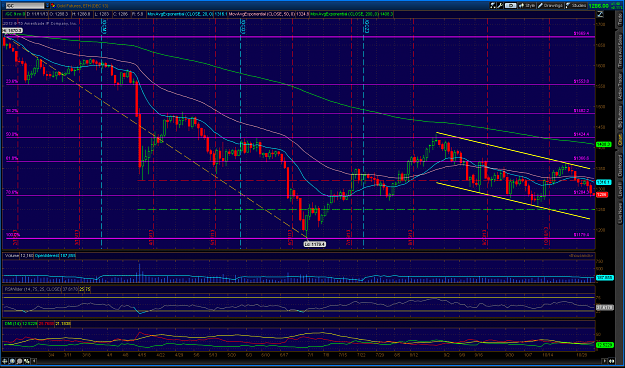This screenshot has height=368, width=625.
Task: Click the /GC symbol label in chart header
Action: pos(14,14)
